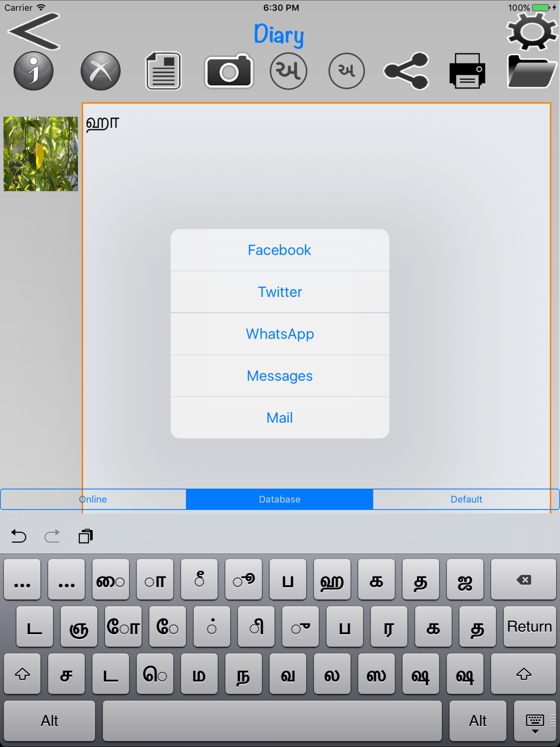Tap the right Alt key
This screenshot has width=560, height=747.
coord(478,721)
